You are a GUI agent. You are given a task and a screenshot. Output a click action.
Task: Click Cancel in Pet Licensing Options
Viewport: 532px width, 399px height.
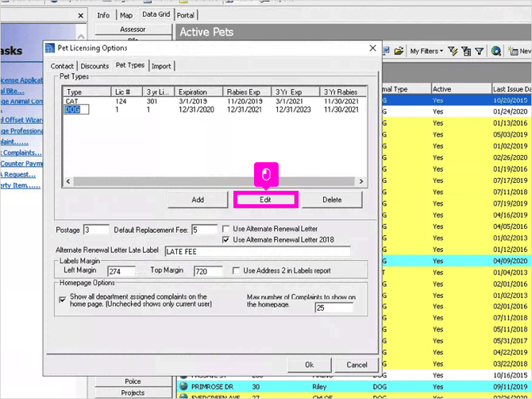(357, 365)
